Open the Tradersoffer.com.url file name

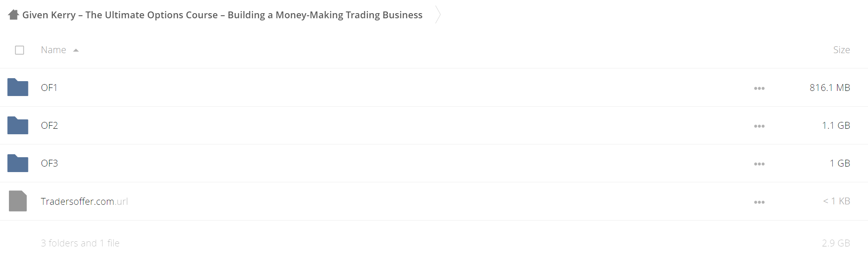[84, 201]
